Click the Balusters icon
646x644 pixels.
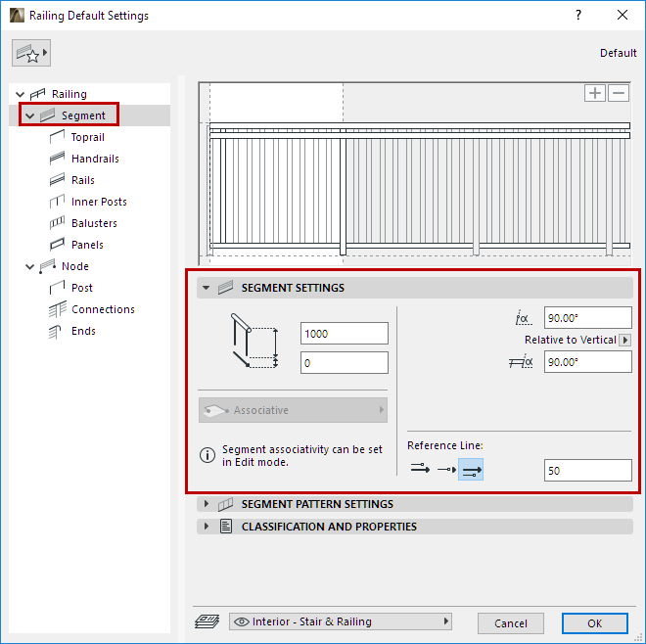click(x=57, y=223)
